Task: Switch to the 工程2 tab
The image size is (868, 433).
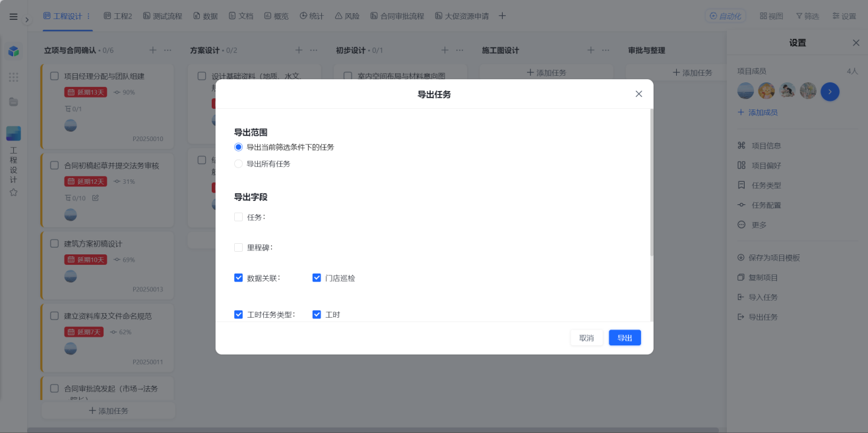Action: (118, 16)
